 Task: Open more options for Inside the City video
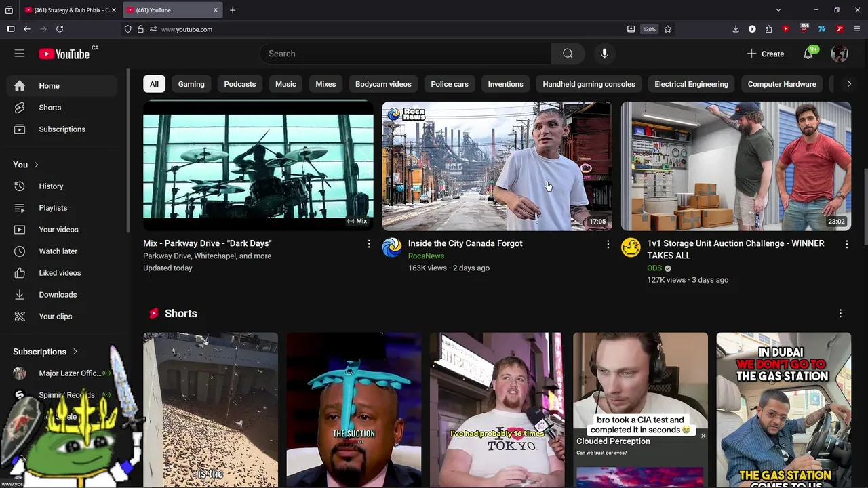(x=608, y=244)
